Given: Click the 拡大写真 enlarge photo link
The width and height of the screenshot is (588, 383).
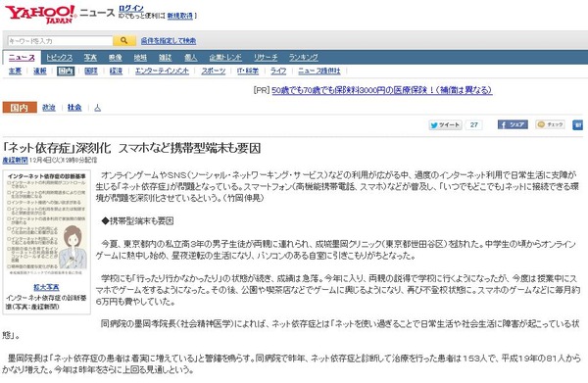Looking at the screenshot, I should pyautogui.click(x=46, y=287).
